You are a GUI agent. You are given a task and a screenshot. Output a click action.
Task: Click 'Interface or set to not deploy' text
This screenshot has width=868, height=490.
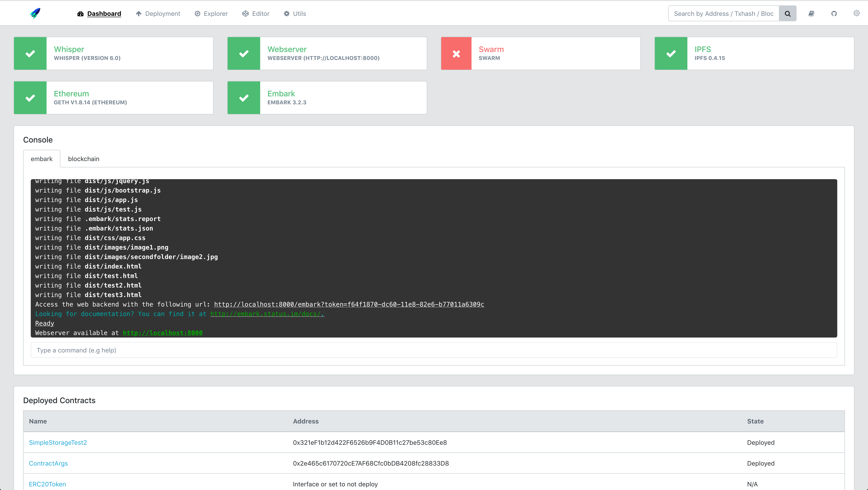coord(335,484)
